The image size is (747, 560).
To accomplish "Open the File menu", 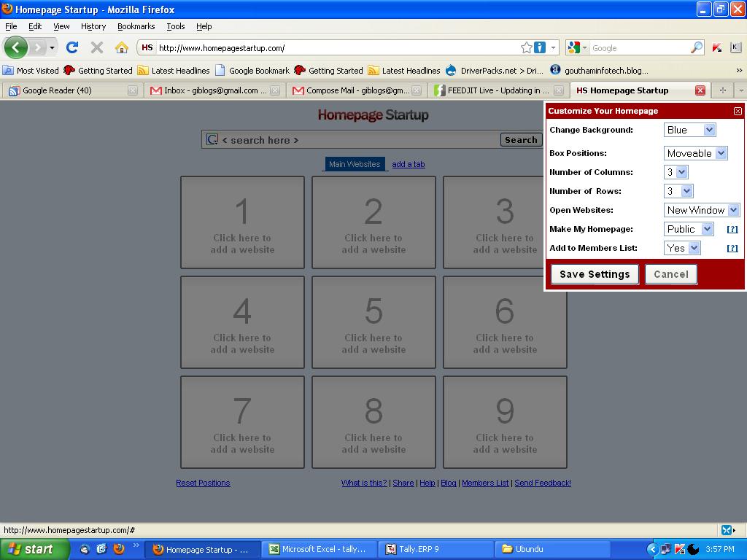I will (11, 26).
